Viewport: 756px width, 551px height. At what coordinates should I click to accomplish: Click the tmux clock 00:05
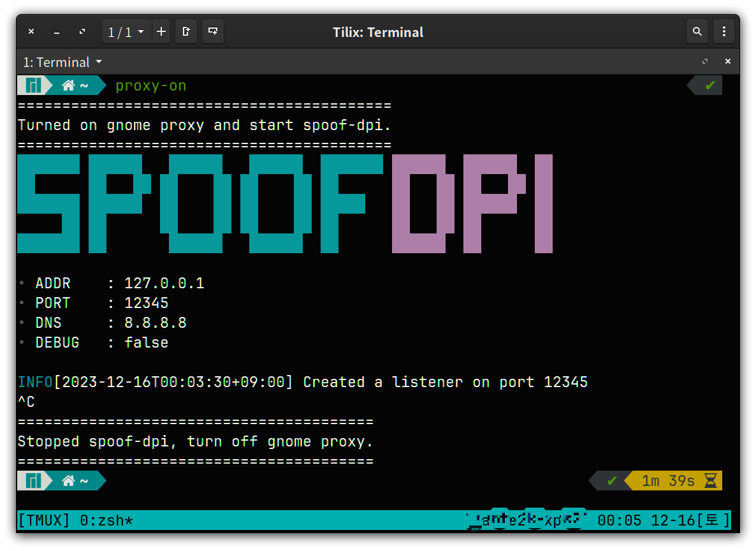(x=620, y=520)
